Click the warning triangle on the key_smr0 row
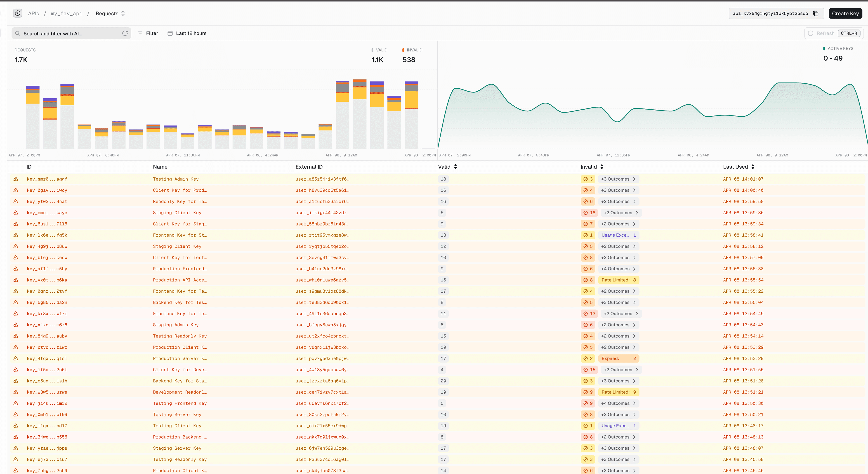The height and width of the screenshot is (474, 868). [16, 179]
